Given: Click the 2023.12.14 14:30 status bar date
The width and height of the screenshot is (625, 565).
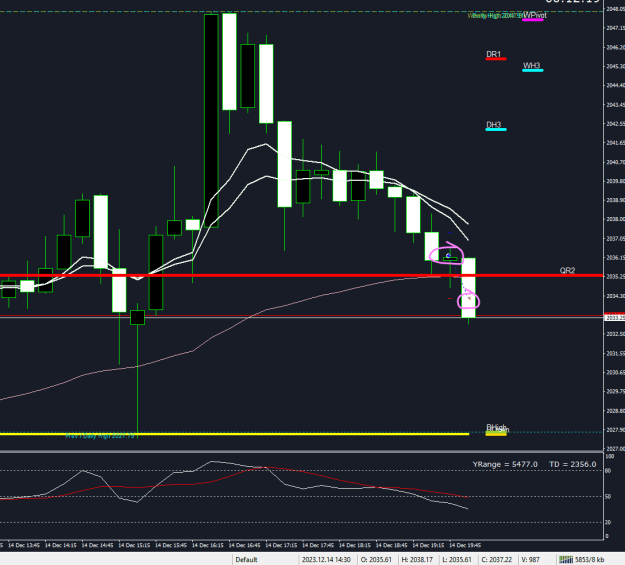Looking at the screenshot, I should click(326, 559).
